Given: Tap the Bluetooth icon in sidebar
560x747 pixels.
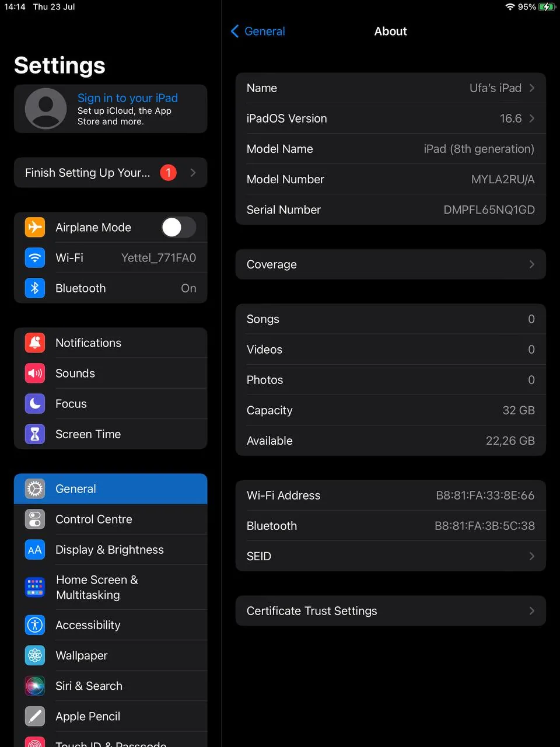Looking at the screenshot, I should 35,288.
